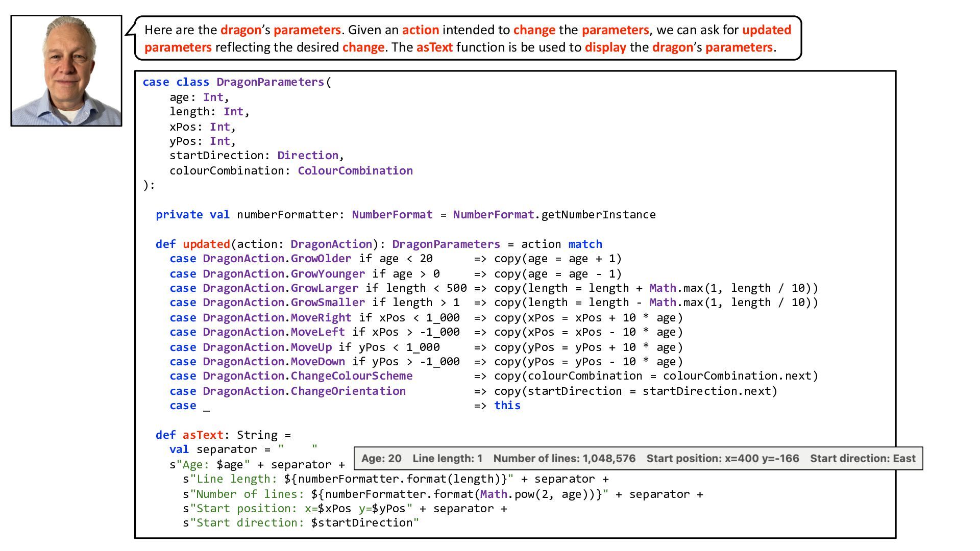Click 'Start position: x=400 y=-166' text
This screenshot has width=980, height=551.
(722, 458)
